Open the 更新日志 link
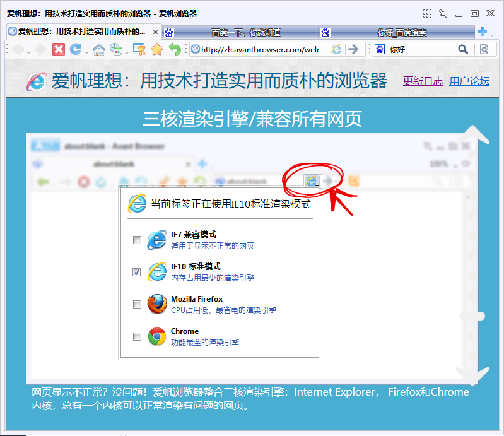Viewport: 504px width, 436px height. (423, 81)
